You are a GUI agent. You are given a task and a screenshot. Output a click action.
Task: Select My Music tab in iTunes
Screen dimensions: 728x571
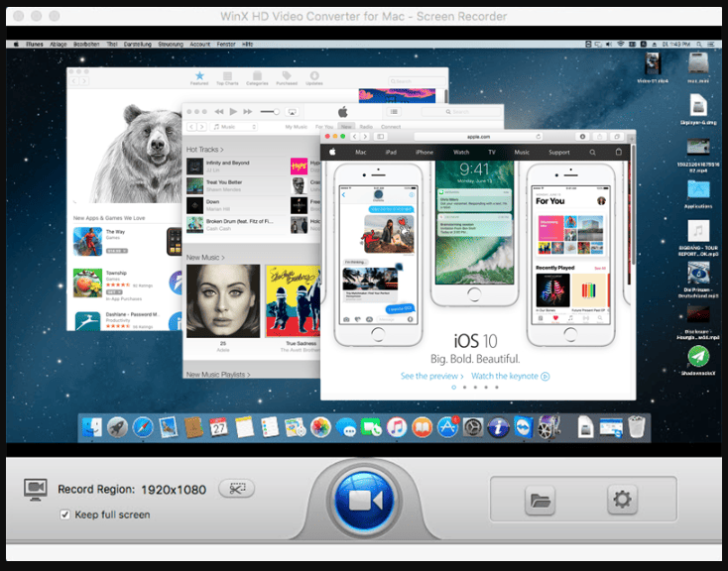click(297, 127)
